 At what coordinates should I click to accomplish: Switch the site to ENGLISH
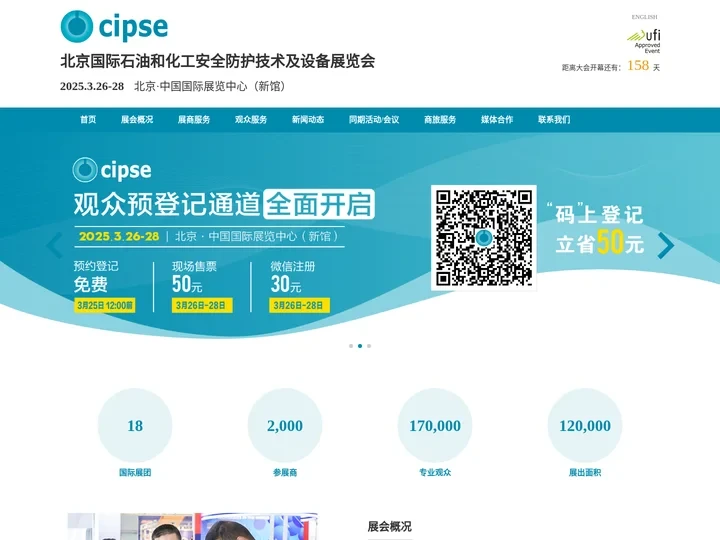(x=644, y=17)
